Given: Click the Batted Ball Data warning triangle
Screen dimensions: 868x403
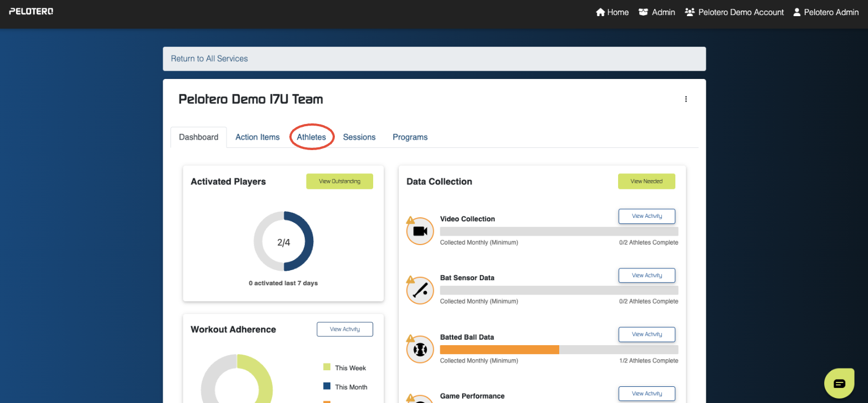Looking at the screenshot, I should point(410,338).
